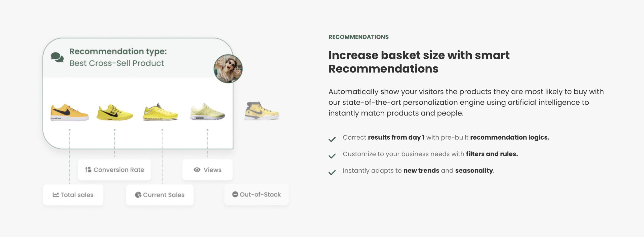Click the checkmark beside new trends line
This screenshot has width=644, height=237.
(x=332, y=172)
